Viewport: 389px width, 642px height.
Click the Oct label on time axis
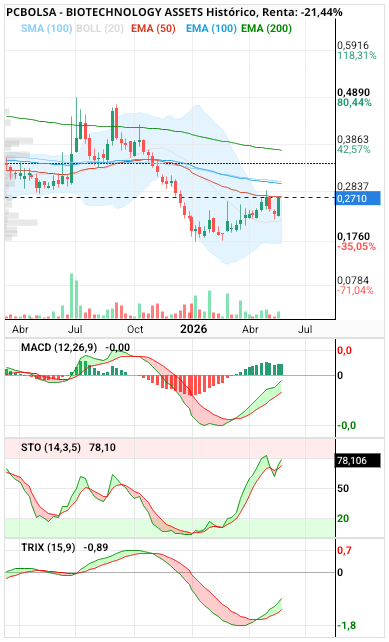click(135, 329)
